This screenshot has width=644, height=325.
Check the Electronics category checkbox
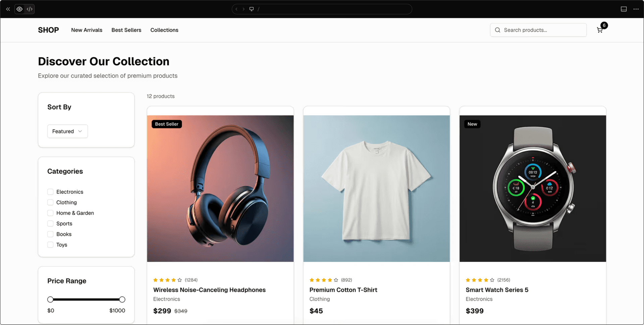pos(50,192)
